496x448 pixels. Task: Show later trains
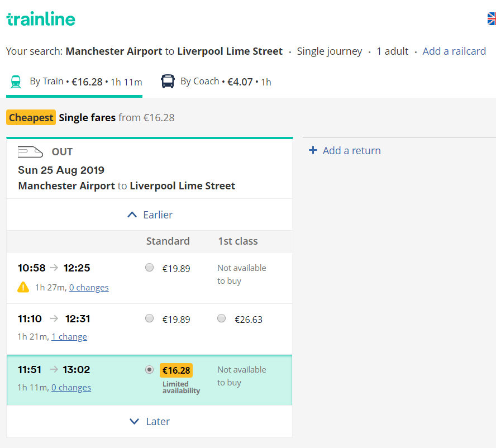point(150,421)
